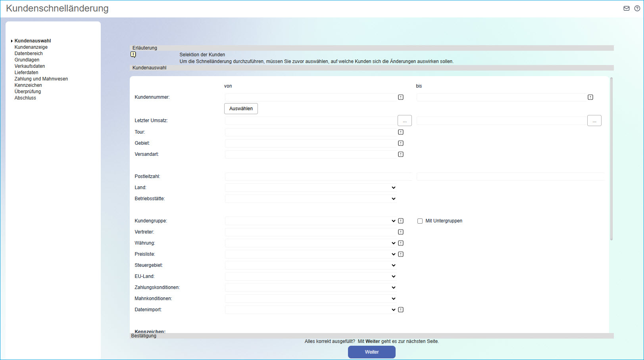Open date picker for Letzter Umsatz von

coord(404,121)
